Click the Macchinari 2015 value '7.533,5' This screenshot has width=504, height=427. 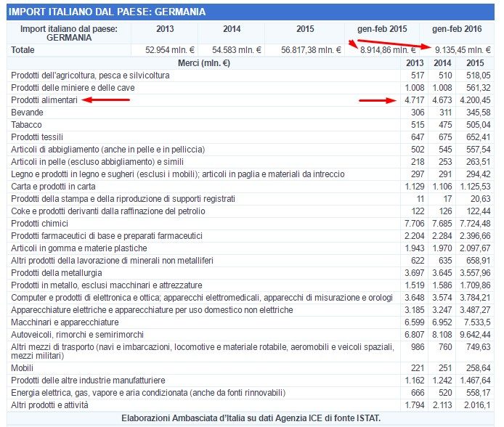477,322
